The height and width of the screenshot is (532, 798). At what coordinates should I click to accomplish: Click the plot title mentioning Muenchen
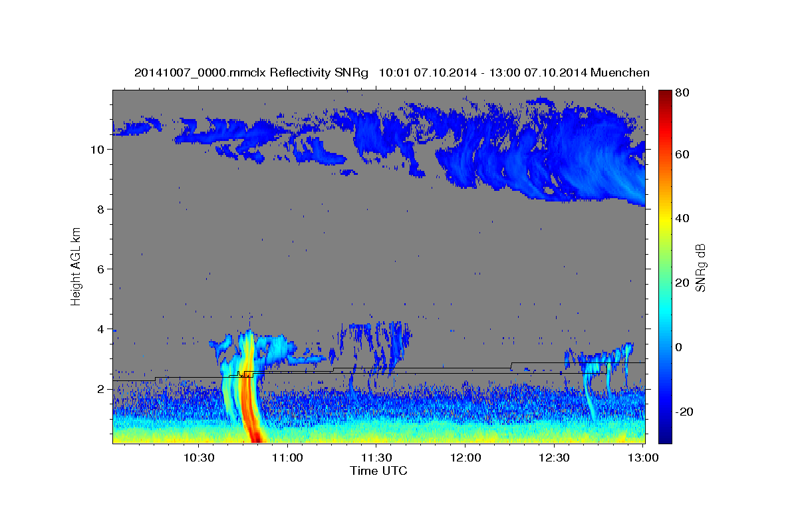(x=392, y=72)
